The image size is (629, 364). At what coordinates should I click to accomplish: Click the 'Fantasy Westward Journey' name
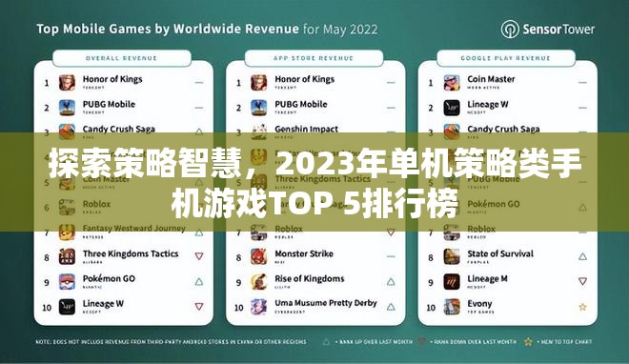(134, 229)
